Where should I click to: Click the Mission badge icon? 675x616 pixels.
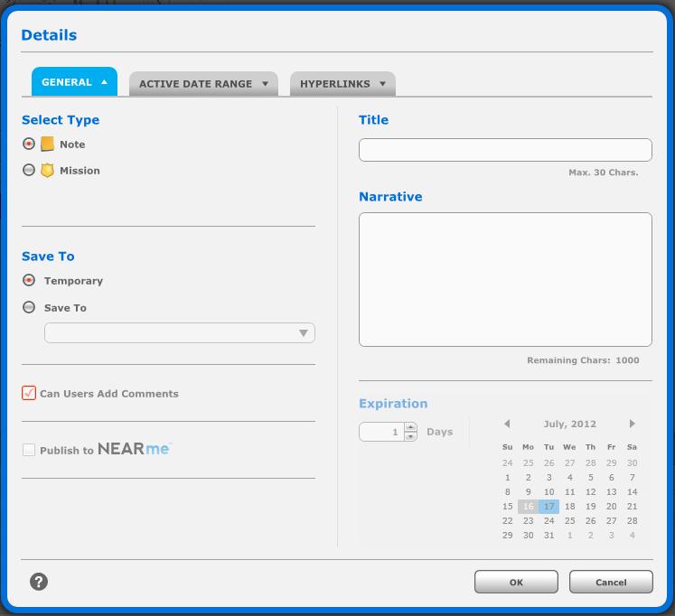[x=47, y=171]
